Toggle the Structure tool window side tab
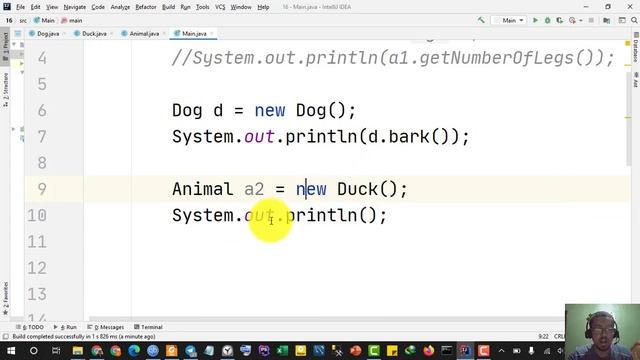The height and width of the screenshot is (360, 640). (5, 90)
